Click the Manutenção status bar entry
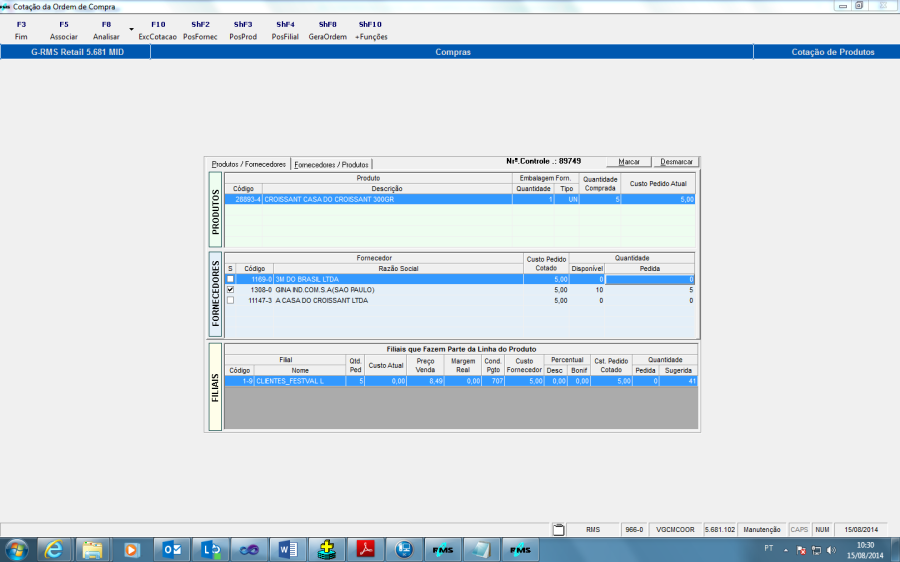 click(x=762, y=530)
